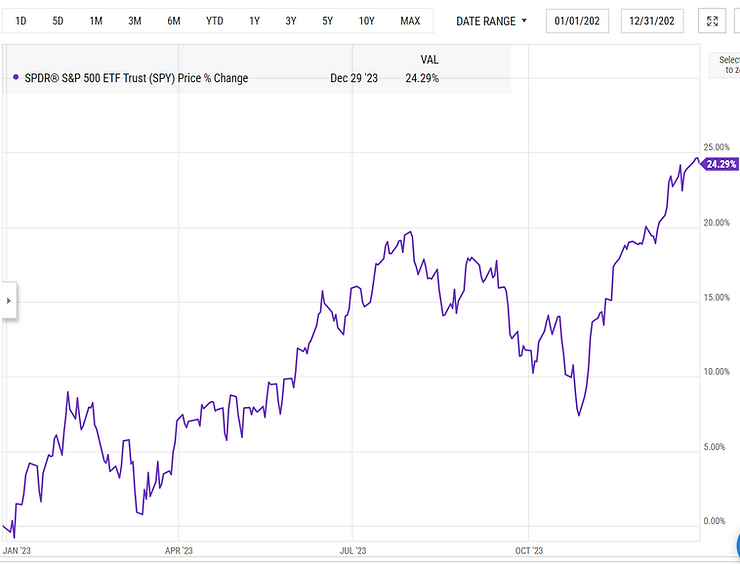This screenshot has width=740, height=564.
Task: Select the 3Y time range
Action: 291,21
